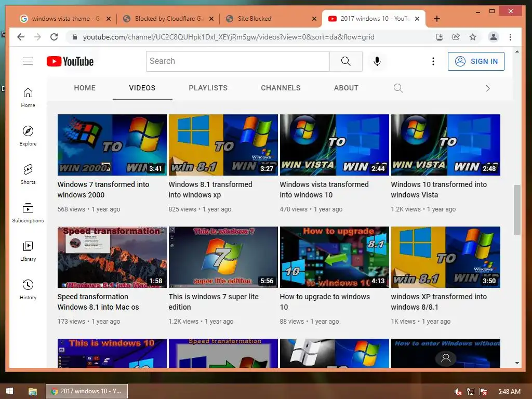The width and height of the screenshot is (532, 399).
Task: Open Windows Start menu
Action: click(9, 391)
